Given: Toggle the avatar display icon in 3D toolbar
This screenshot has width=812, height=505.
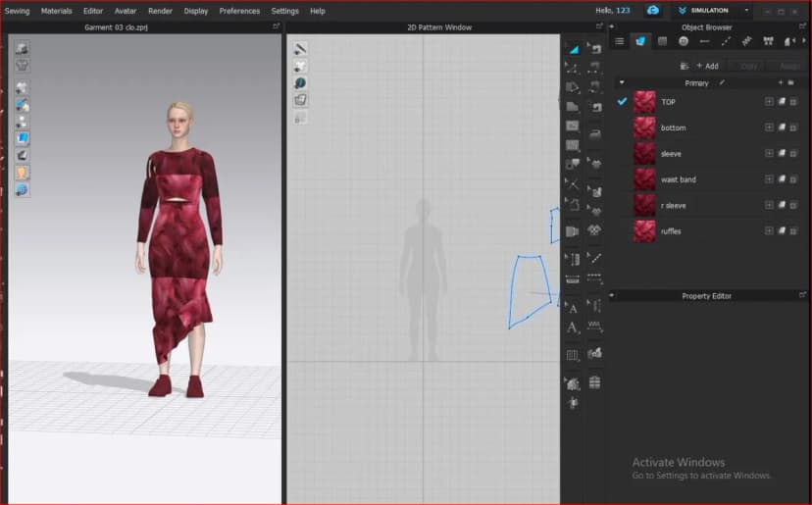Looking at the screenshot, I should click(23, 173).
